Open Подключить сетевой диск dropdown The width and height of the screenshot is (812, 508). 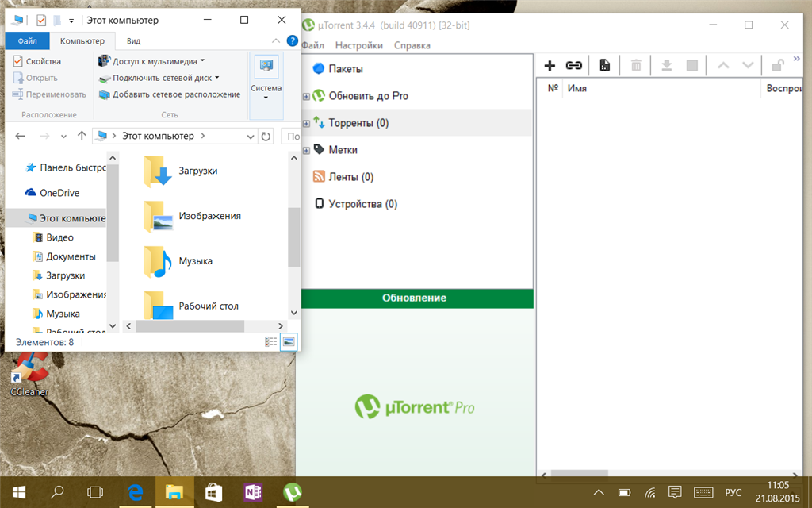click(159, 78)
